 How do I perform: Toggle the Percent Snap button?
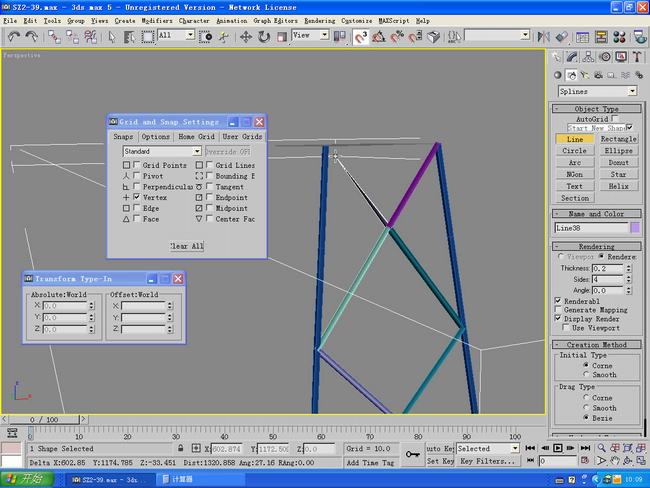(397, 37)
